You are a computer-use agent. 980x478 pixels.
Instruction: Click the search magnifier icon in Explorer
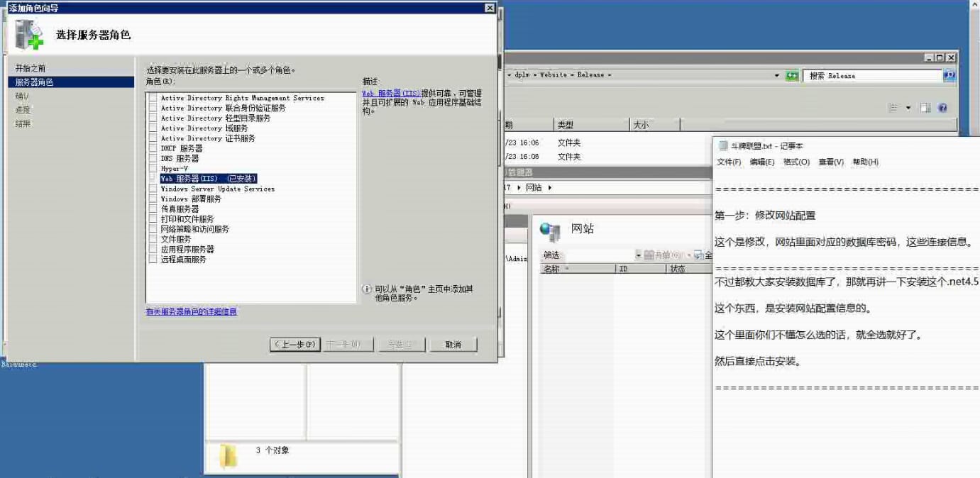949,76
